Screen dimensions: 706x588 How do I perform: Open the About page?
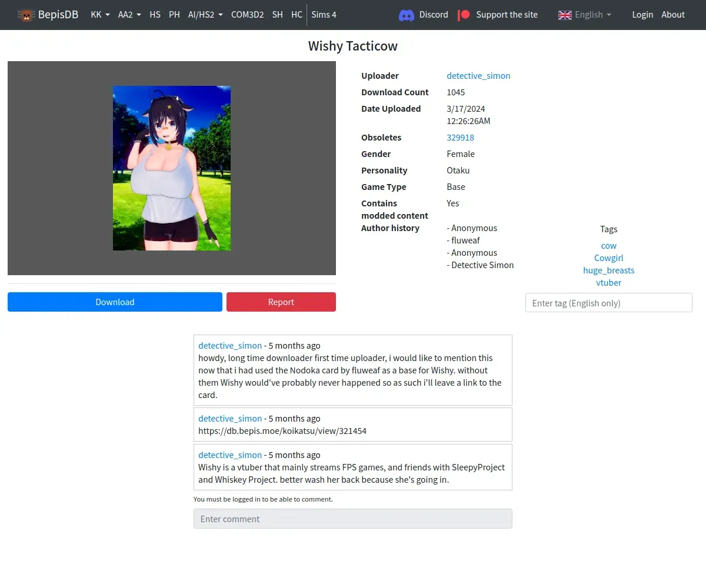pos(673,15)
